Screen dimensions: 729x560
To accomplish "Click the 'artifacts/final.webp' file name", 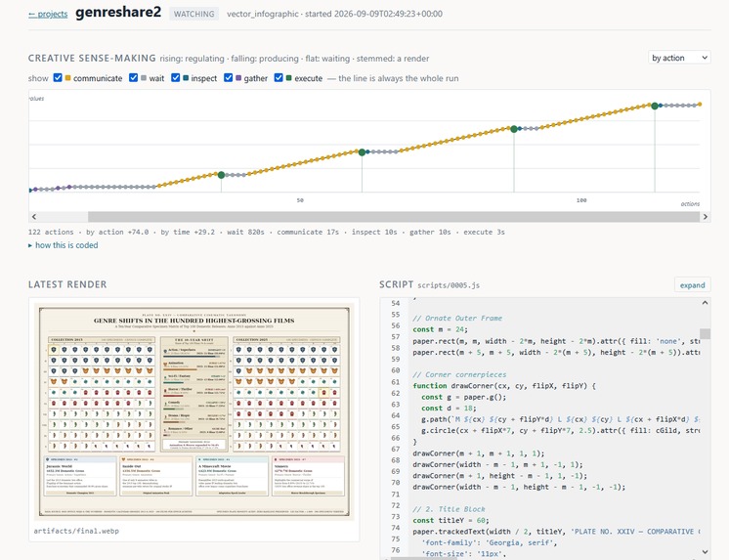I will 76,531.
